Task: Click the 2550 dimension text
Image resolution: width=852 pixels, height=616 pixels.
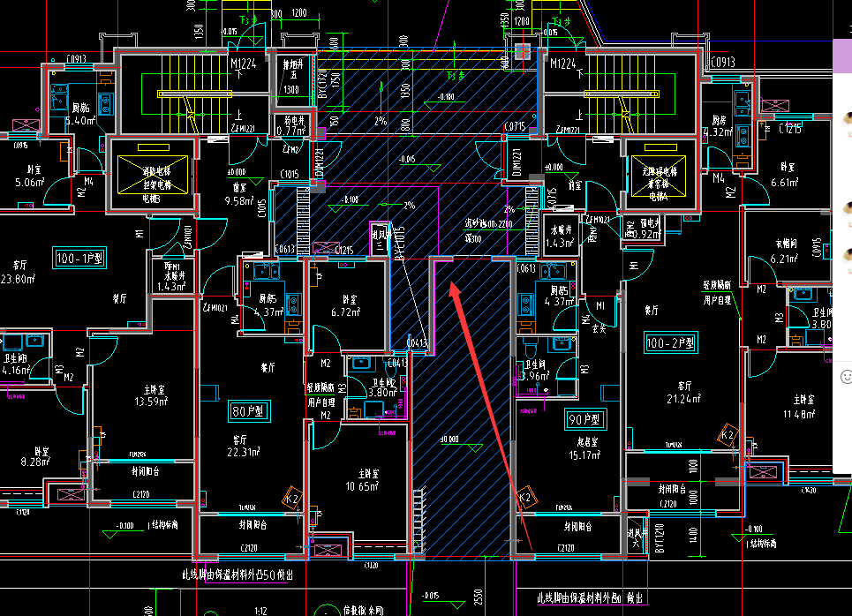Action: tap(479, 597)
